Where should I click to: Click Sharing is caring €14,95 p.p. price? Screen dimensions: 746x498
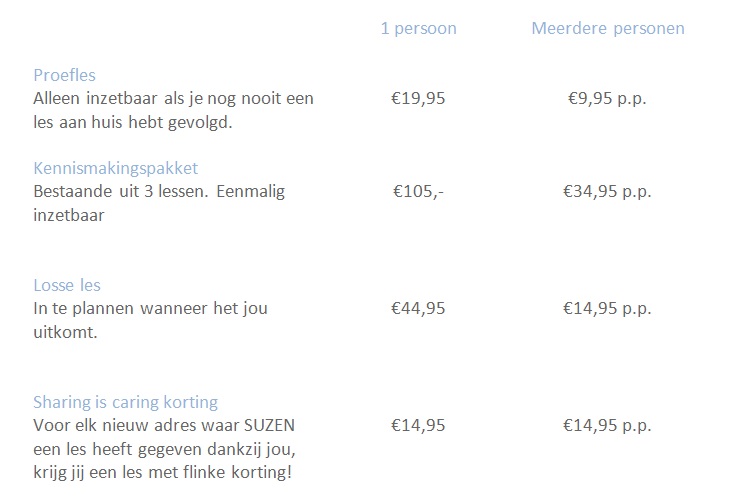(x=608, y=425)
